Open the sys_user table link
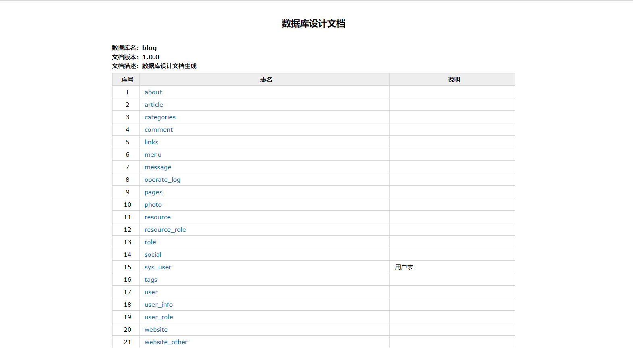Viewport: 633px width, 364px height. pos(158,267)
